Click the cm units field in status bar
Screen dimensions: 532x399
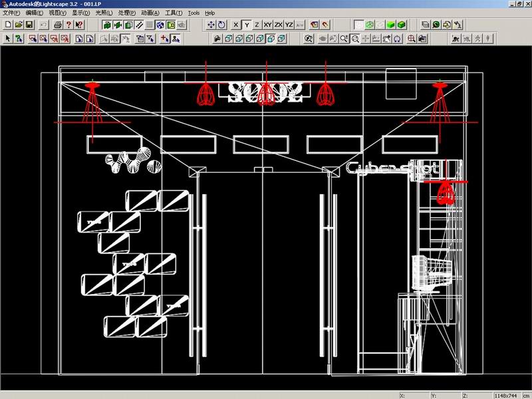pos(526,396)
